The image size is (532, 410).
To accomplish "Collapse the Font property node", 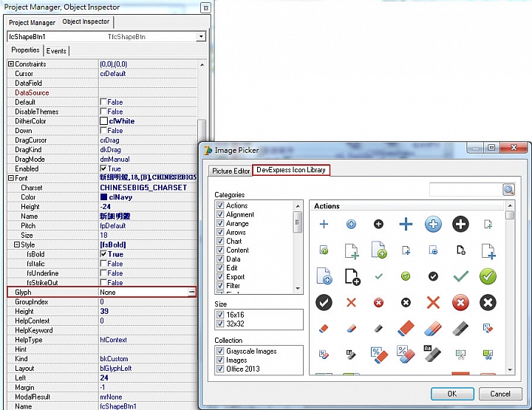I will (x=11, y=178).
